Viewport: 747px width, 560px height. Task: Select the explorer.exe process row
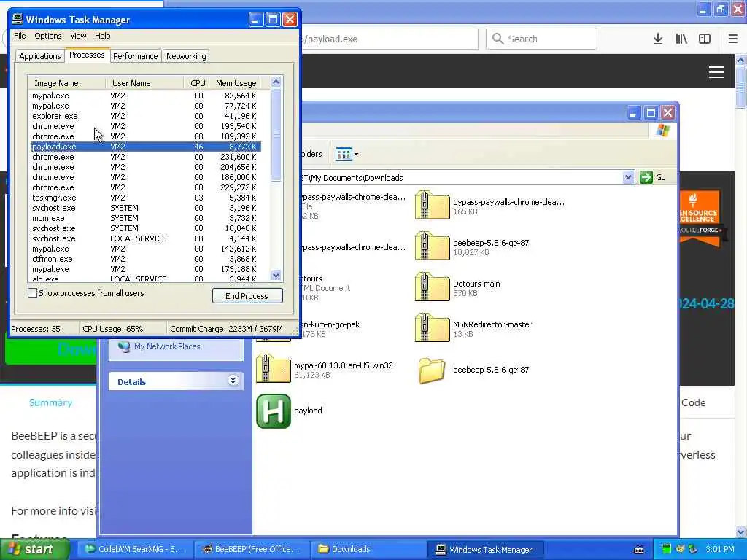tap(146, 116)
